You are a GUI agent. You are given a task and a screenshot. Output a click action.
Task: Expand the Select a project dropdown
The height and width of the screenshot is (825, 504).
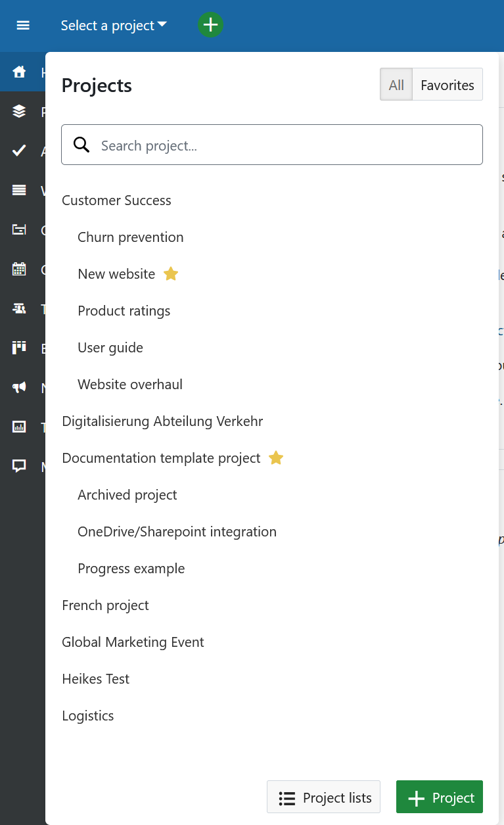(114, 26)
